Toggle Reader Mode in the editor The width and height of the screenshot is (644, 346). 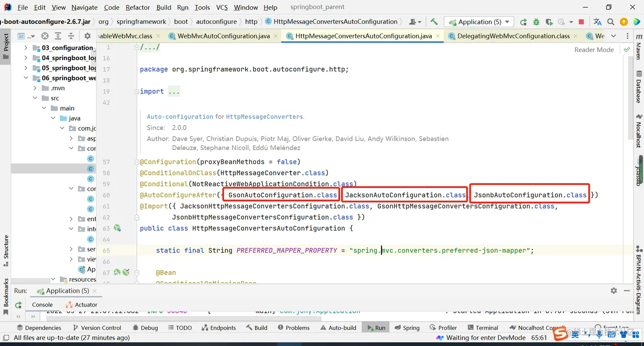[x=594, y=50]
